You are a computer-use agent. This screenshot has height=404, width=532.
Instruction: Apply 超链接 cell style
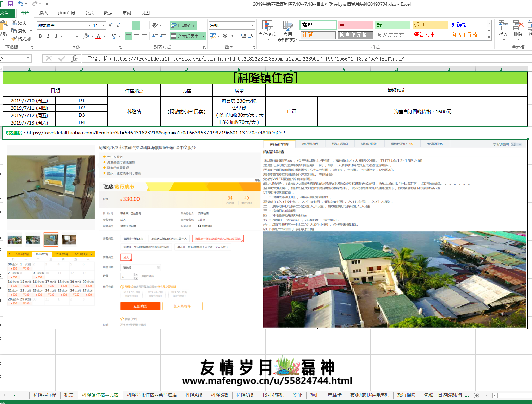point(459,25)
